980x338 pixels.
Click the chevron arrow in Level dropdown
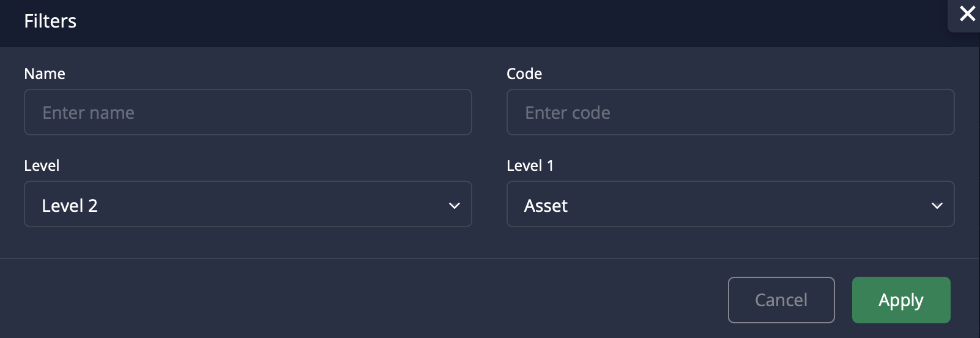pyautogui.click(x=454, y=206)
